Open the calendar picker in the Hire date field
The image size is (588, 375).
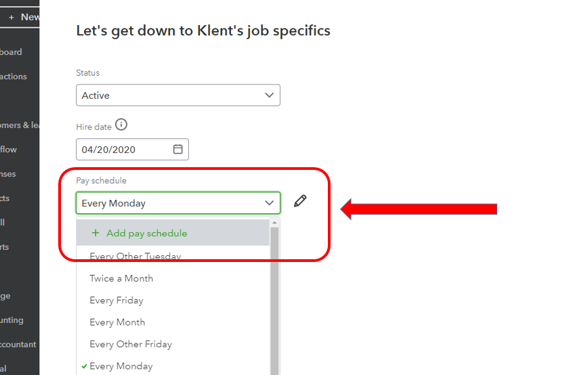(178, 150)
